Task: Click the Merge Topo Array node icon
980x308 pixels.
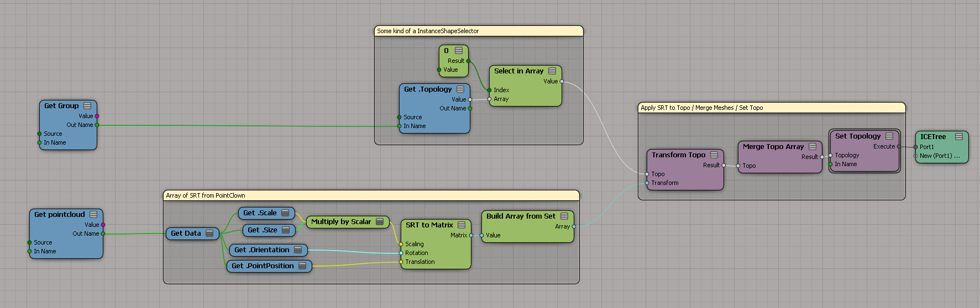Action: 813,146
